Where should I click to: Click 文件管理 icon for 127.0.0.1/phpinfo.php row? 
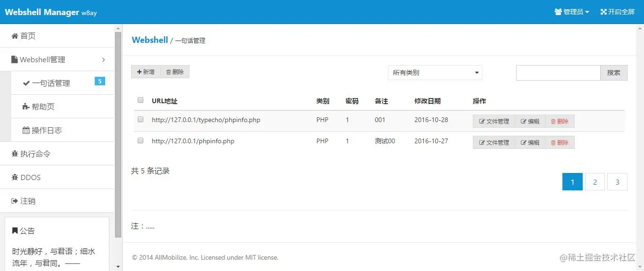pyautogui.click(x=482, y=142)
